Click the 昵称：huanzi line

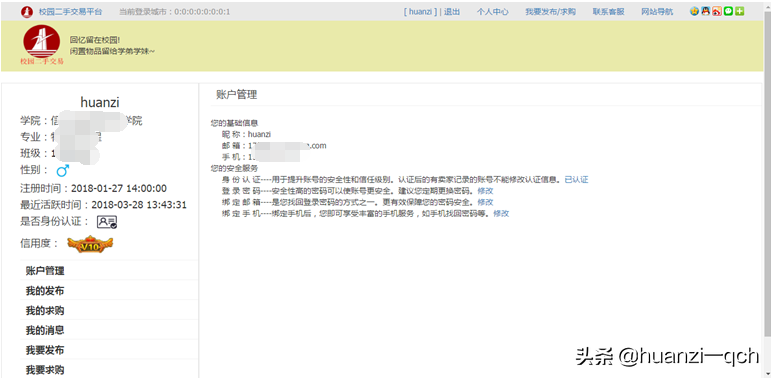246,134
